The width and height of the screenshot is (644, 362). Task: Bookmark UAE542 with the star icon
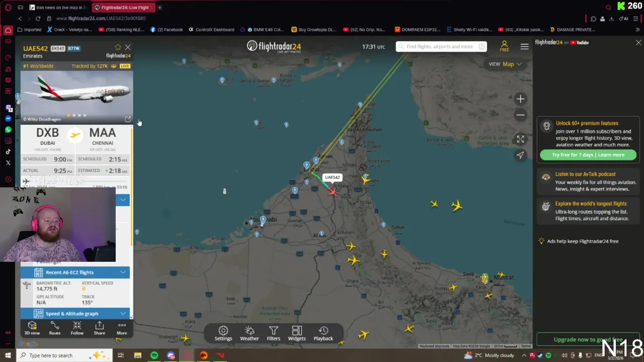[118, 47]
